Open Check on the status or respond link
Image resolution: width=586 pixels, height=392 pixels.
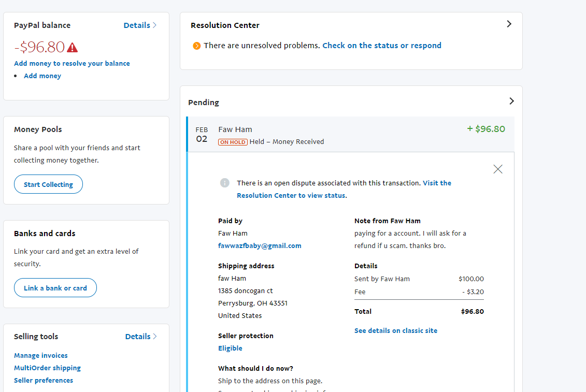coord(382,46)
